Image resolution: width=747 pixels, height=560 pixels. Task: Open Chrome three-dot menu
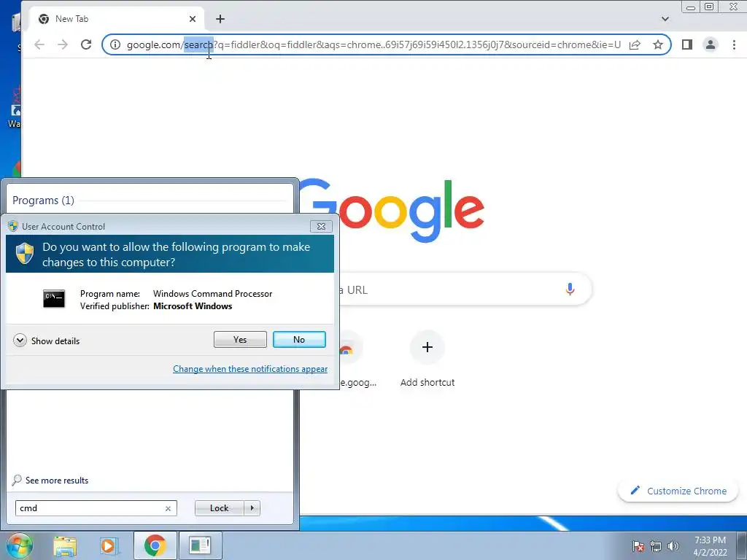pos(734,44)
